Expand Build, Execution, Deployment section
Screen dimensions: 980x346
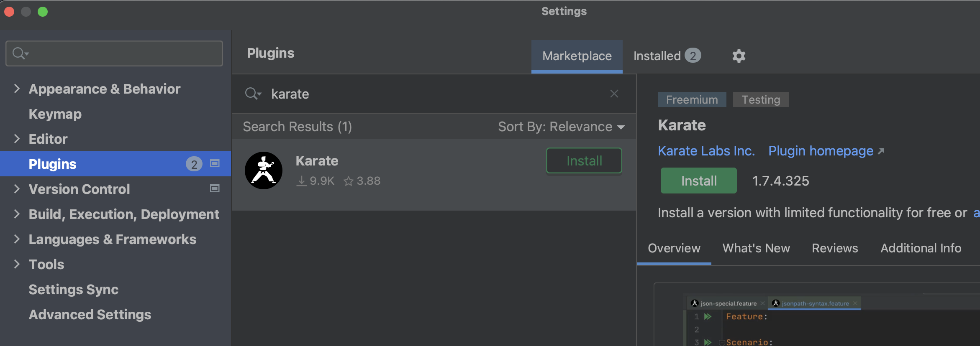tap(17, 214)
